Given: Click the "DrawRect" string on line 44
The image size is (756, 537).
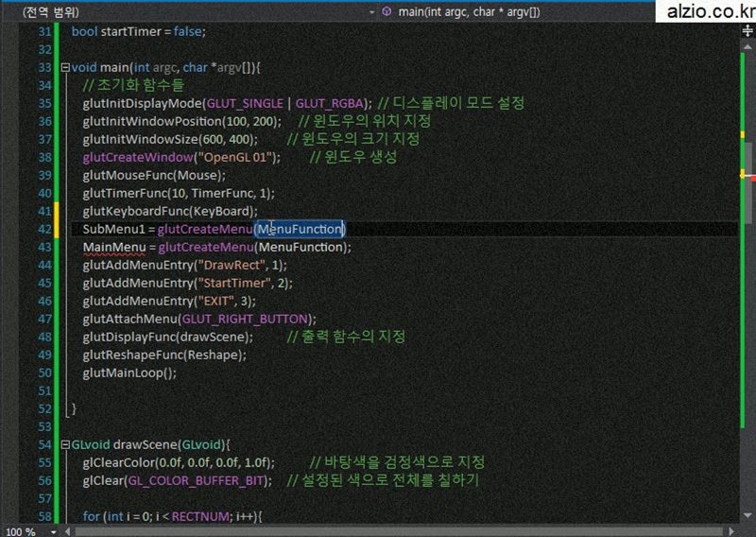Looking at the screenshot, I should pos(234,265).
